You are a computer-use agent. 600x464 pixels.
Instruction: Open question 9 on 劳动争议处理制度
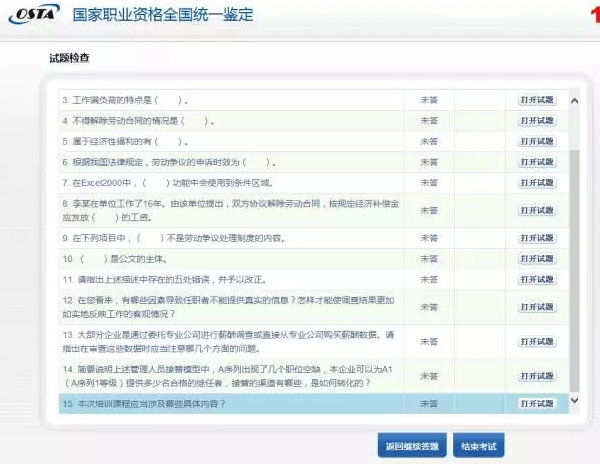[536, 238]
